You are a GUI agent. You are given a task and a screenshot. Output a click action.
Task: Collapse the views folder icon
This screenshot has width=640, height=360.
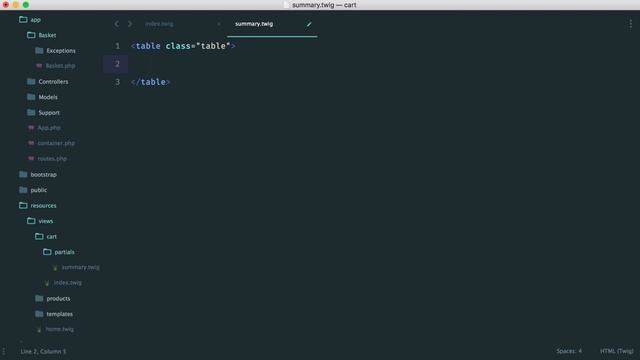[31, 221]
